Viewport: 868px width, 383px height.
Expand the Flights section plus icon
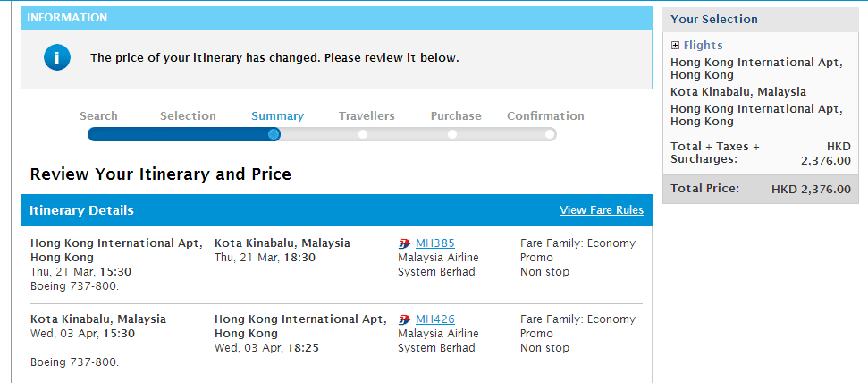pyautogui.click(x=675, y=46)
